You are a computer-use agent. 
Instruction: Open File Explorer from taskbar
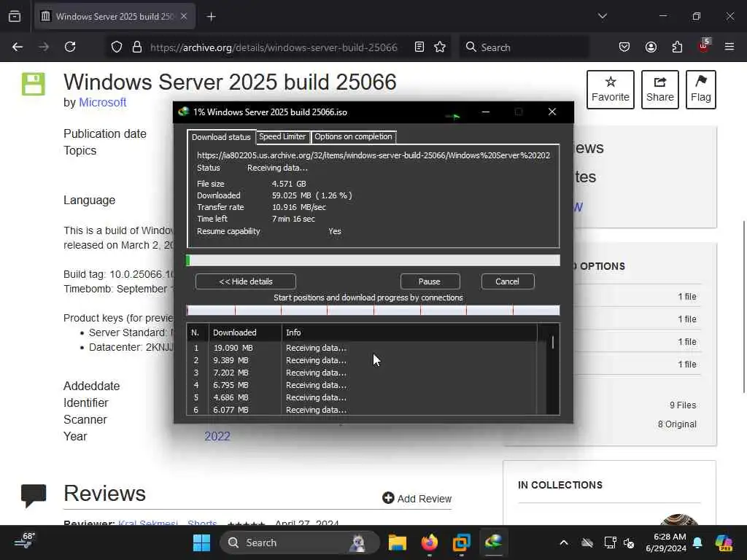point(398,542)
